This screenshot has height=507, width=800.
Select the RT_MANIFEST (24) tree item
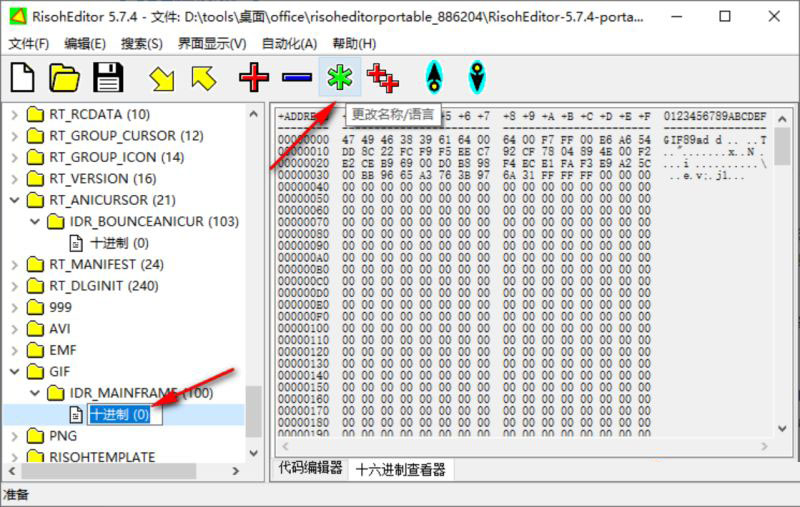(x=106, y=264)
